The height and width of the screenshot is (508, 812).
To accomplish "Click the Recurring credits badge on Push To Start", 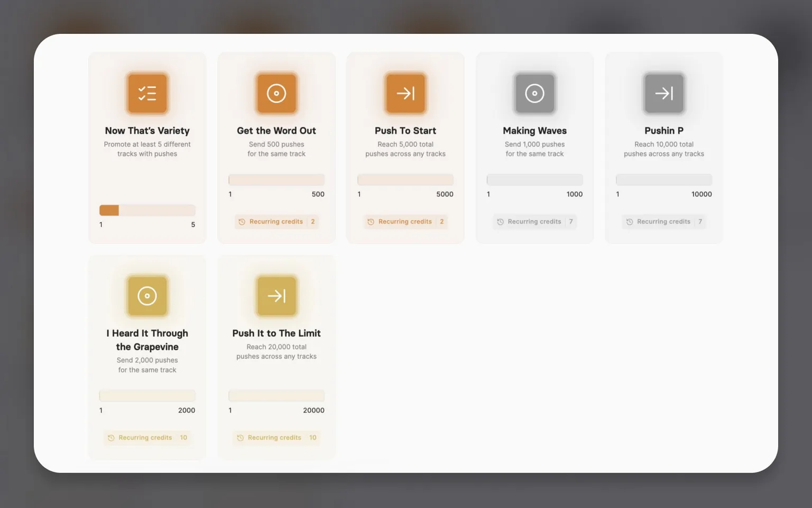I will pyautogui.click(x=405, y=222).
